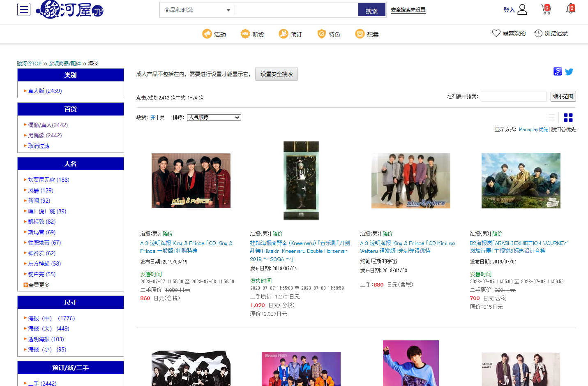The image size is (588, 386).
Task: Click the 新货 NEW badge icon
Action: coord(245,34)
